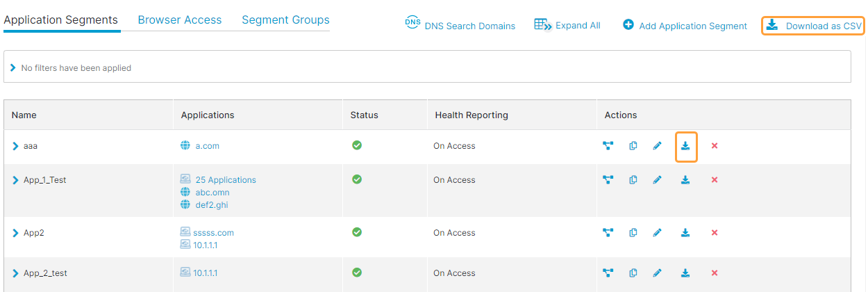Expand the aaa segment row
This screenshot has width=868, height=292.
click(x=15, y=146)
